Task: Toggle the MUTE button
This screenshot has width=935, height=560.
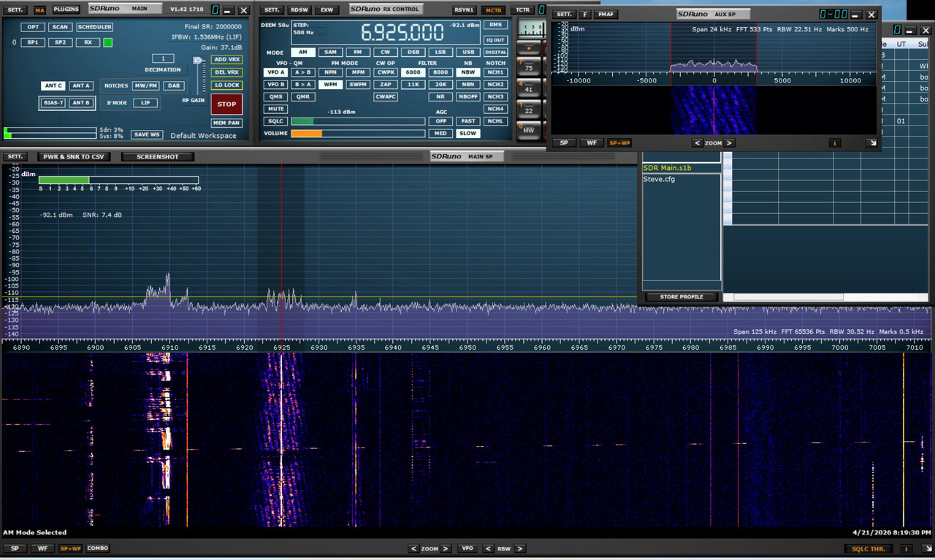Action: click(x=276, y=109)
